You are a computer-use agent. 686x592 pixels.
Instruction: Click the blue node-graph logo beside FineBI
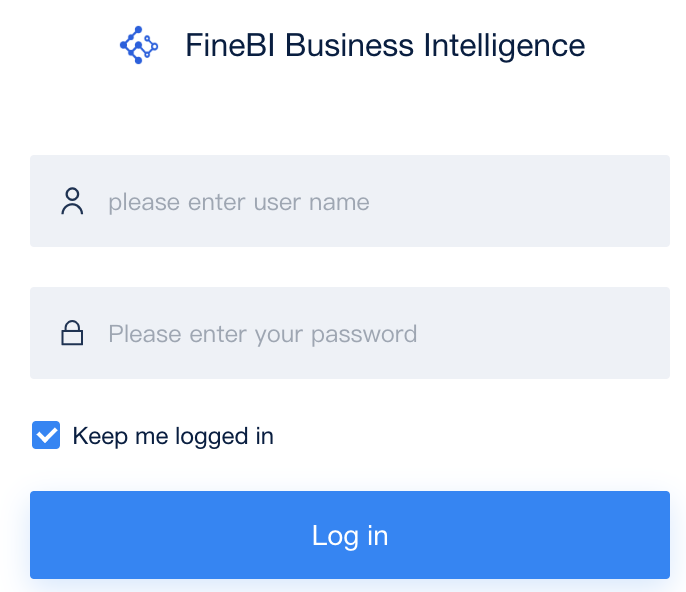[x=139, y=45]
